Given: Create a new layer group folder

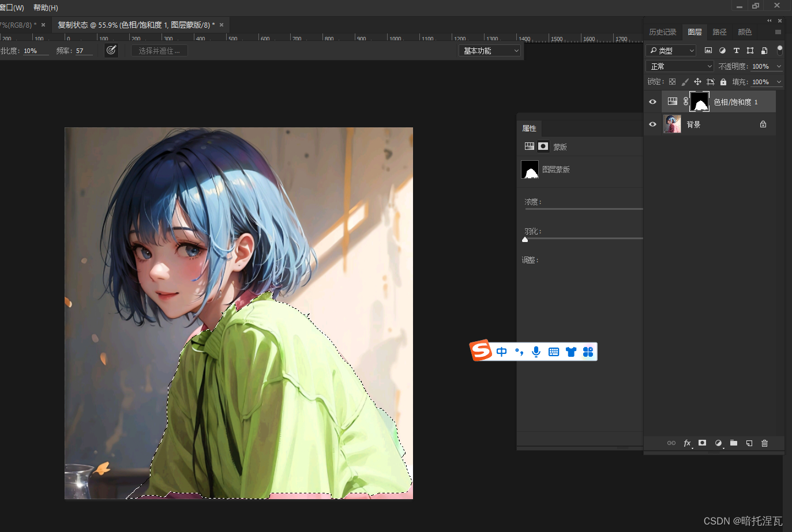Looking at the screenshot, I should pyautogui.click(x=734, y=443).
